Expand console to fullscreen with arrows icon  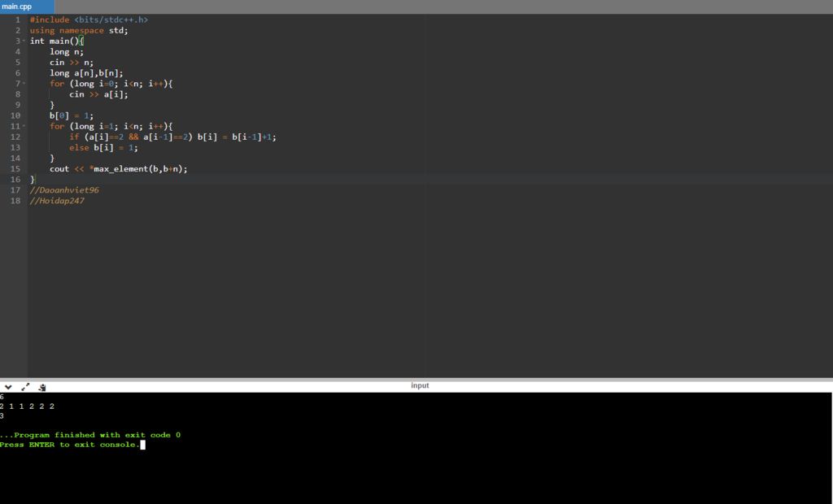[x=25, y=387]
